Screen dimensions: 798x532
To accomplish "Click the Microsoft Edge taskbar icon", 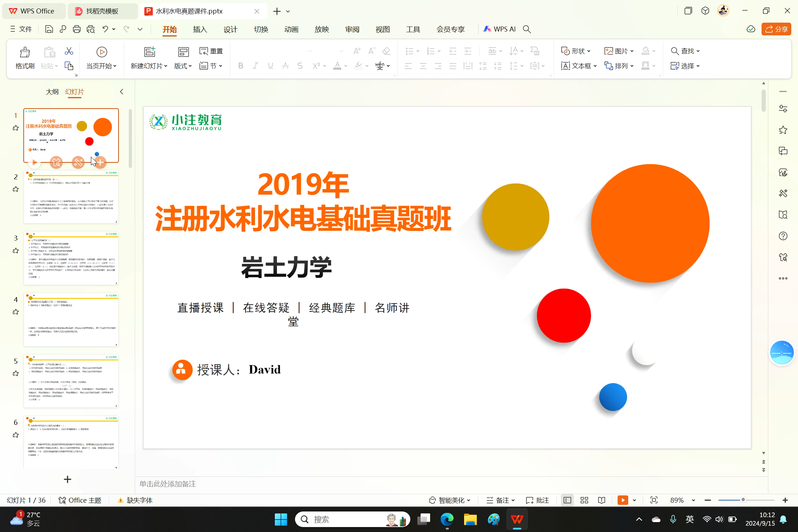I will tap(447, 519).
